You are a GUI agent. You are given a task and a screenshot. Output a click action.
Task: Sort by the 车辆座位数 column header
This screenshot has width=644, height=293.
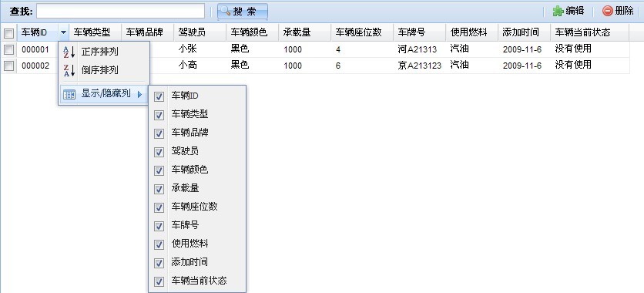tap(362, 32)
